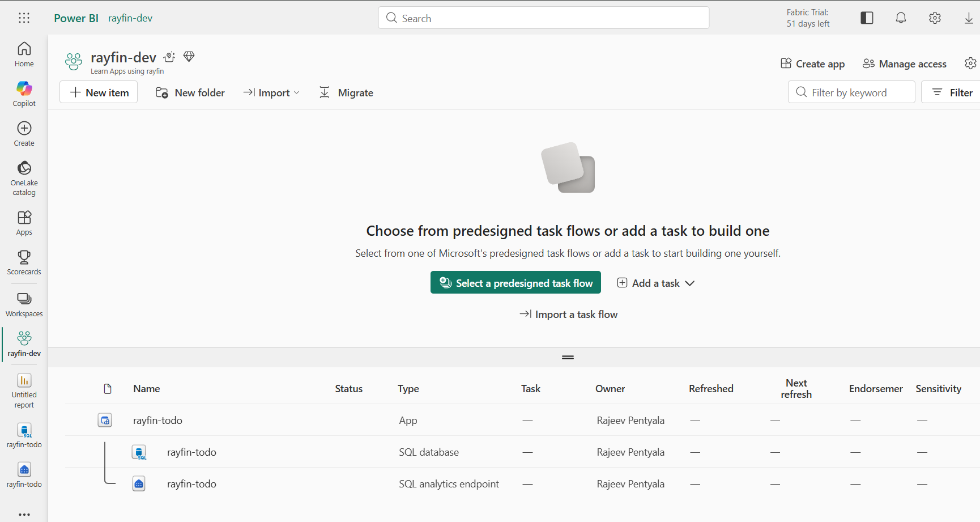Open Copilot from the sidebar
Viewport: 980px width, 522px height.
[24, 94]
